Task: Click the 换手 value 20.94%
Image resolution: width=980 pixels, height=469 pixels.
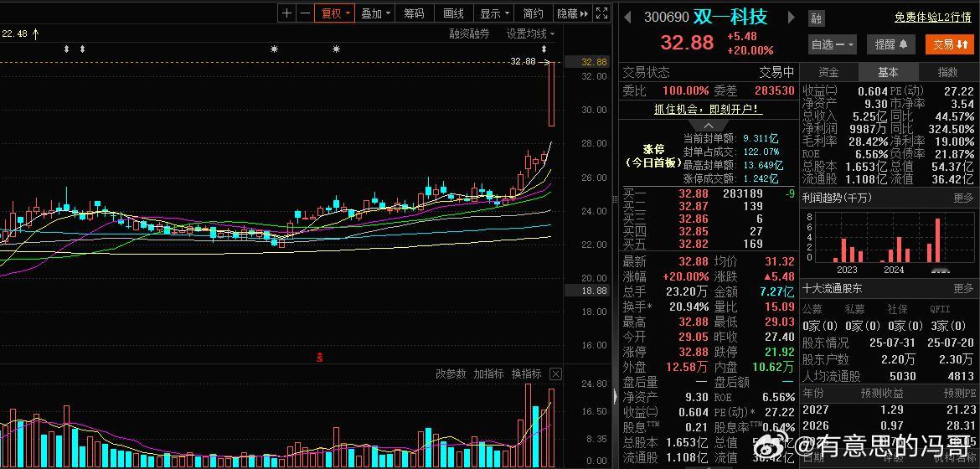Action: [688, 307]
